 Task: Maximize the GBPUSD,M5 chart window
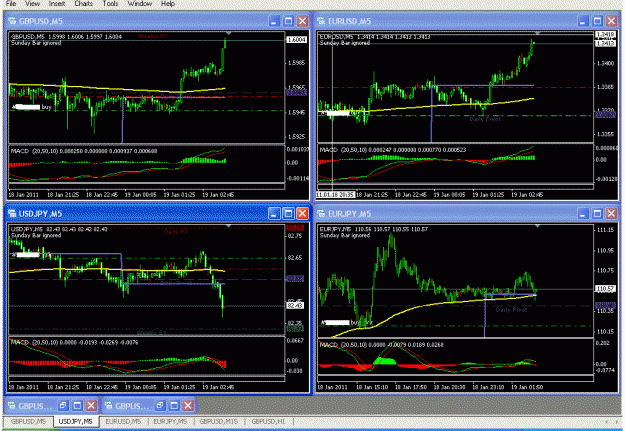pos(288,21)
